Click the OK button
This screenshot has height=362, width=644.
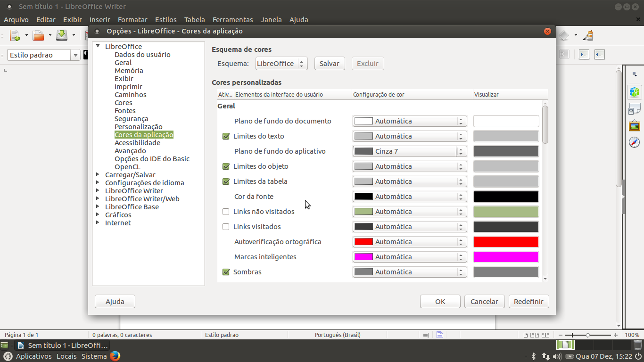(x=440, y=302)
